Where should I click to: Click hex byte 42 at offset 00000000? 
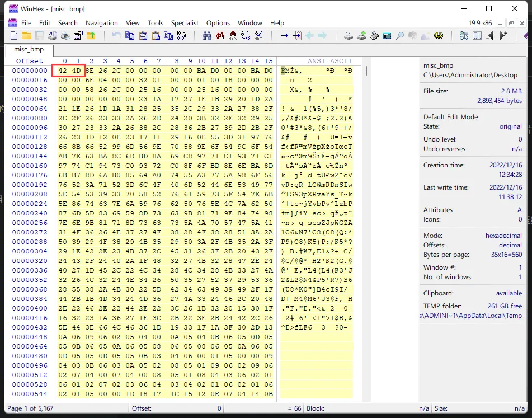click(x=63, y=71)
